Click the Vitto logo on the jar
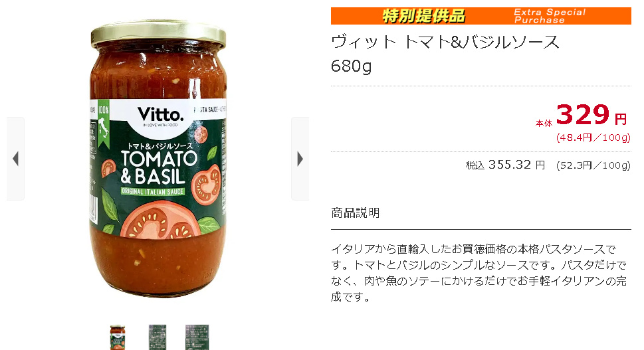 pos(161,116)
